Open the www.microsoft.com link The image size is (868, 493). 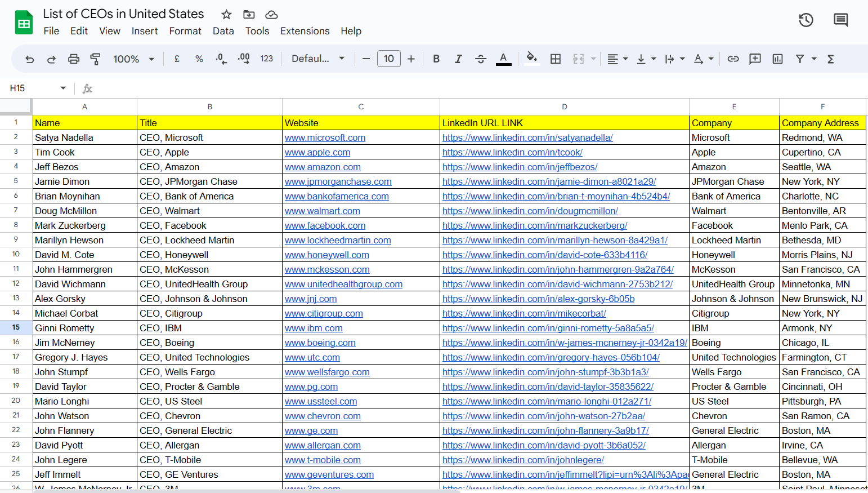coord(325,137)
